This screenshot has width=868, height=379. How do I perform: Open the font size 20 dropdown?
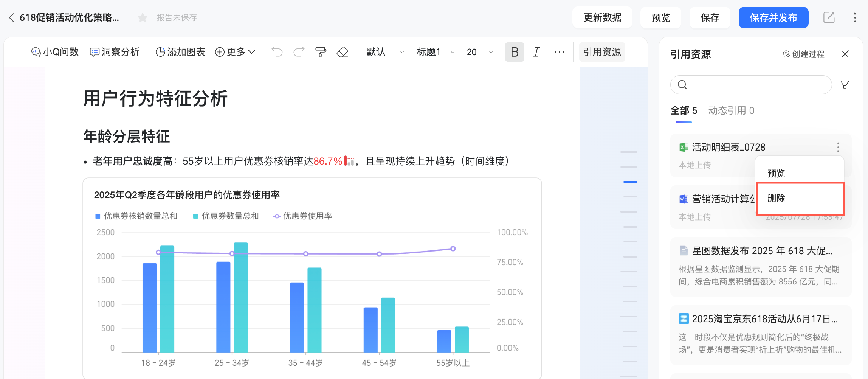pos(480,52)
